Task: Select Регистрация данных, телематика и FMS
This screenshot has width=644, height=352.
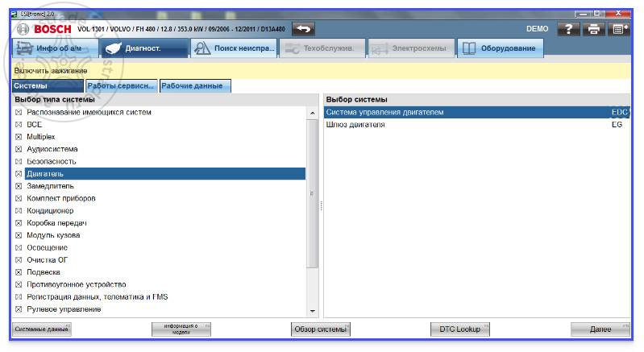Action: click(165, 297)
